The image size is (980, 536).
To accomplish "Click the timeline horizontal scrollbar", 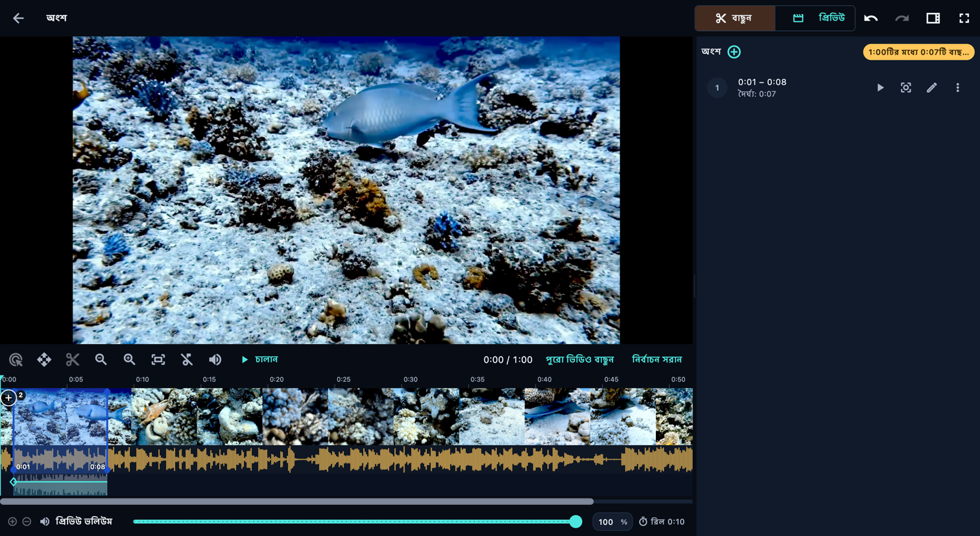I will [x=297, y=502].
